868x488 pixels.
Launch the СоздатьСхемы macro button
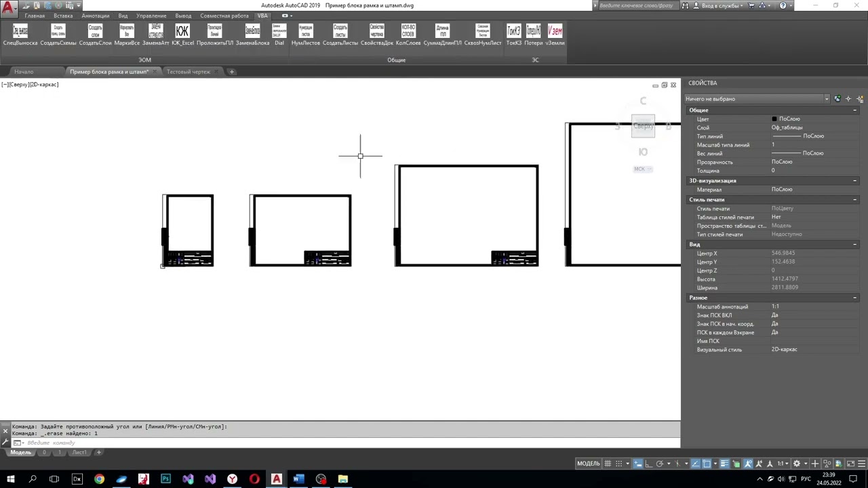pyautogui.click(x=58, y=35)
